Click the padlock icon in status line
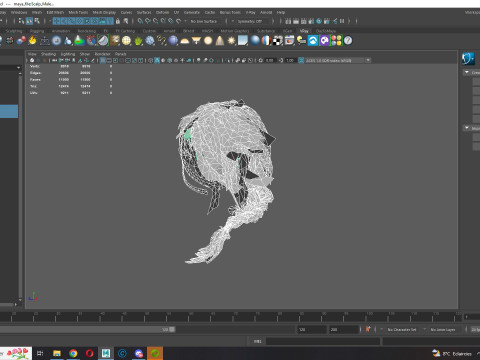 click(x=118, y=21)
